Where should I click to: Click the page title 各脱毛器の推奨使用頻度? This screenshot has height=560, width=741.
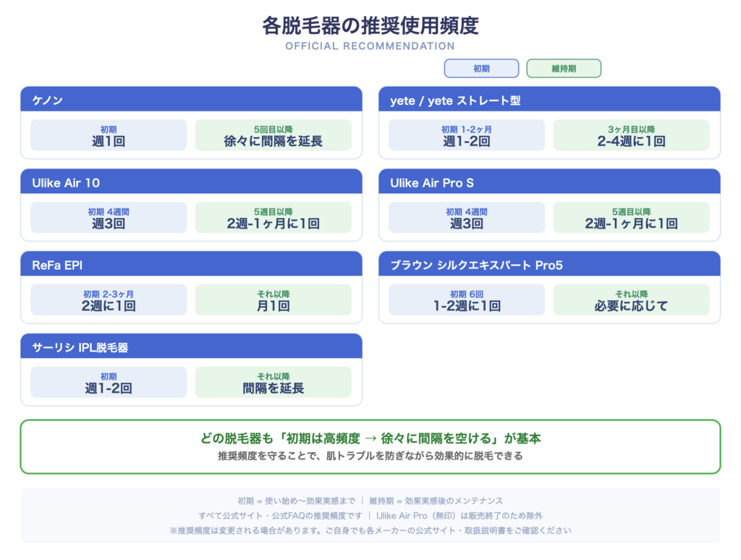[370, 25]
